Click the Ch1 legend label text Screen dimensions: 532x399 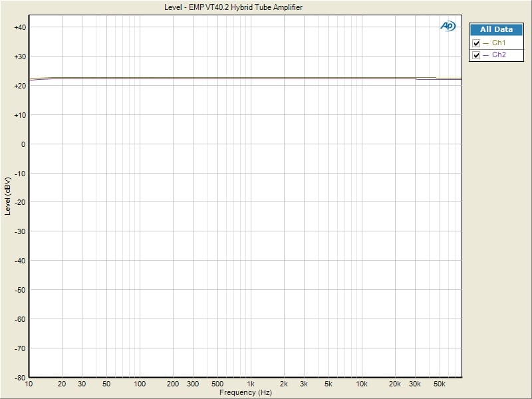click(x=499, y=43)
